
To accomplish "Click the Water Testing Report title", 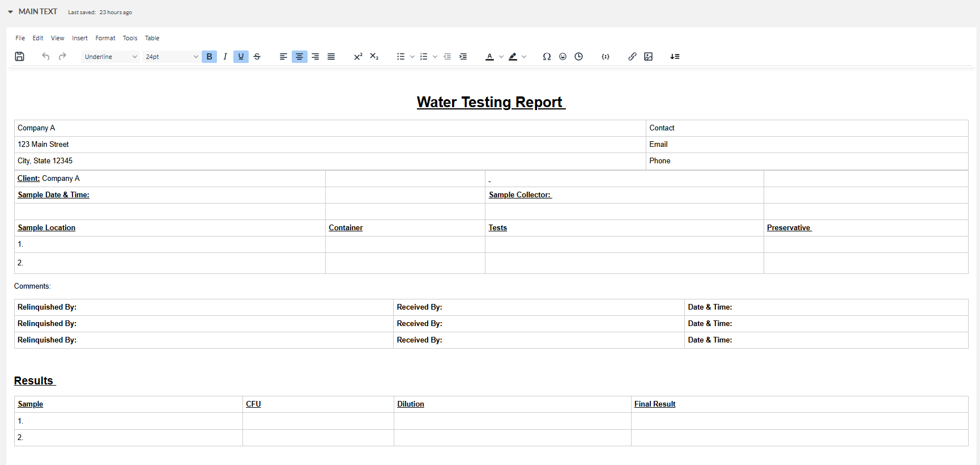I will [491, 102].
